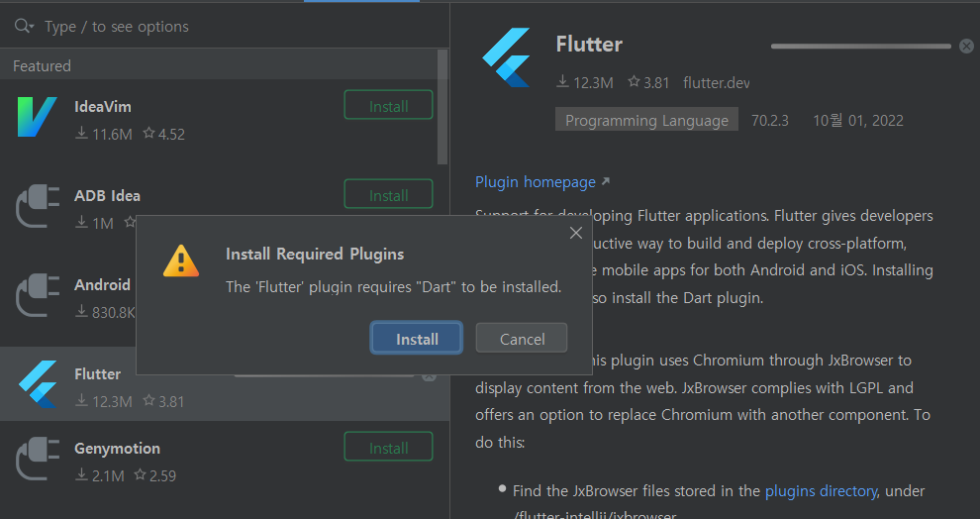Click the Programming Language tag
Image resolution: width=980 pixels, height=519 pixels.
(646, 120)
